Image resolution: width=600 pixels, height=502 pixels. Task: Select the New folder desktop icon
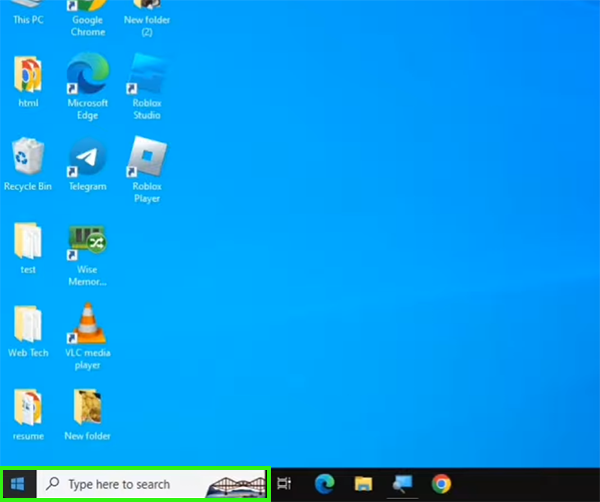click(x=88, y=415)
